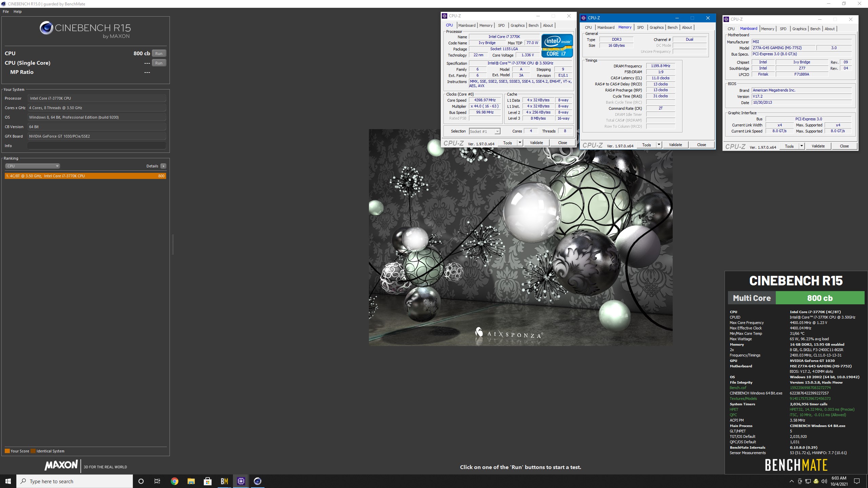Click Close button in right CPU-Z window
This screenshot has height=488, width=868.
click(x=844, y=146)
